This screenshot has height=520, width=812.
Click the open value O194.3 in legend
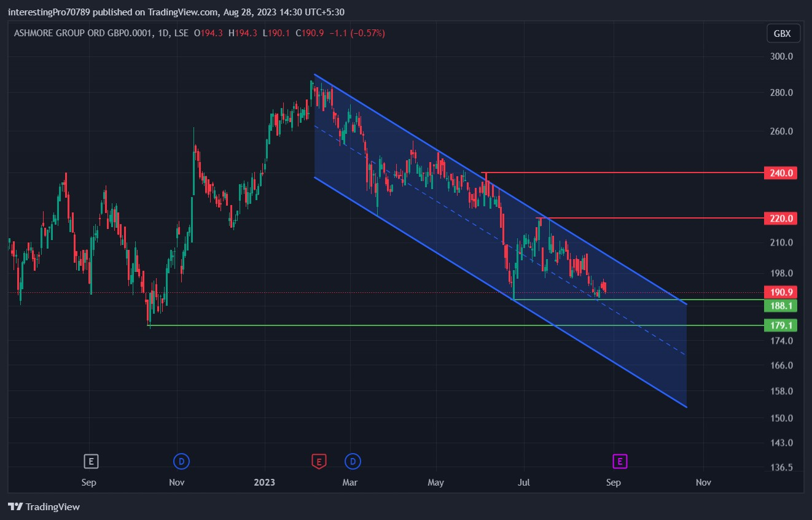click(x=208, y=33)
